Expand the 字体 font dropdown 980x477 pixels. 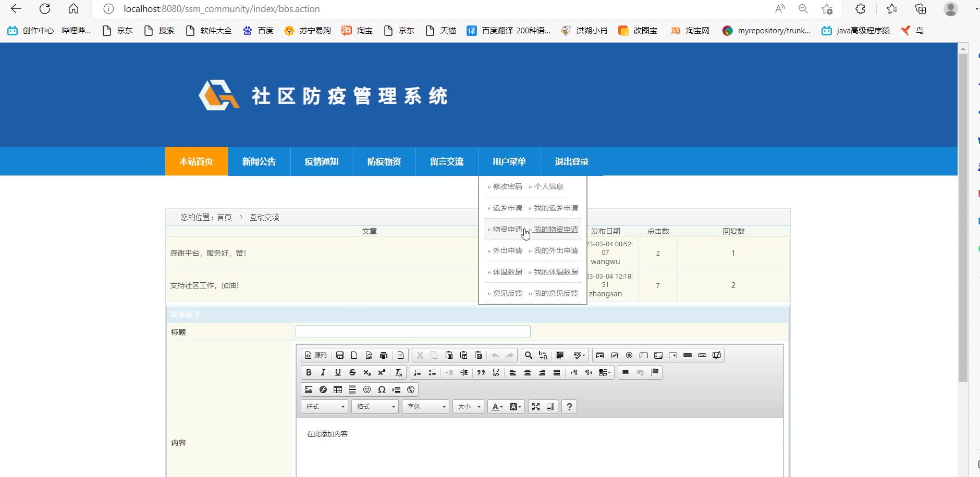click(426, 407)
